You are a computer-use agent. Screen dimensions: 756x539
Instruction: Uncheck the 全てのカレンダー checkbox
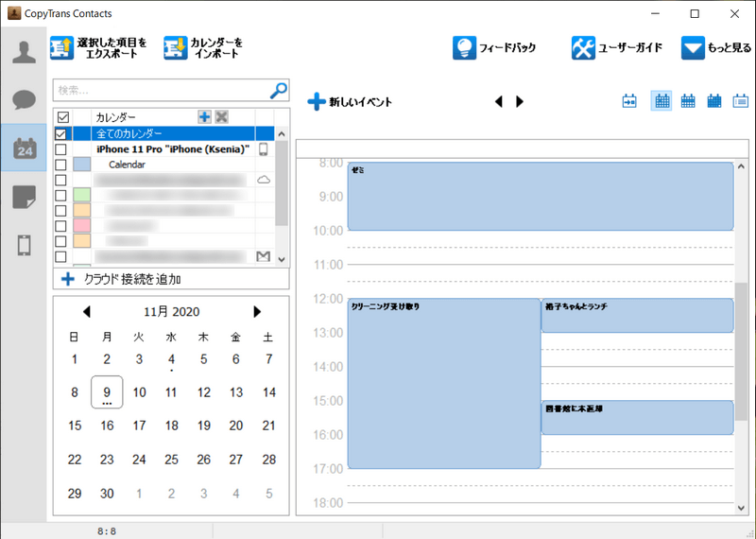pos(60,133)
